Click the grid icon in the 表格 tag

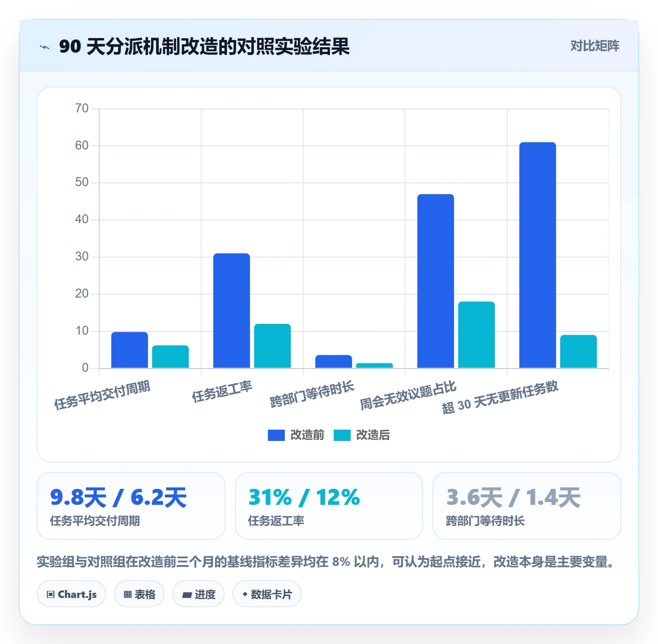point(127,595)
